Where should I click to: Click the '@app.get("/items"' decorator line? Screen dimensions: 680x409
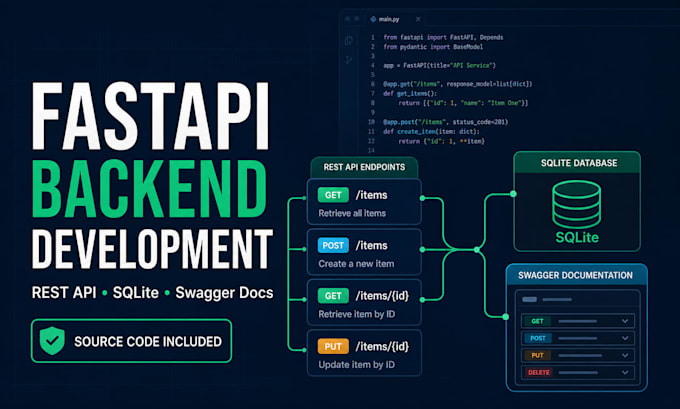coord(458,84)
